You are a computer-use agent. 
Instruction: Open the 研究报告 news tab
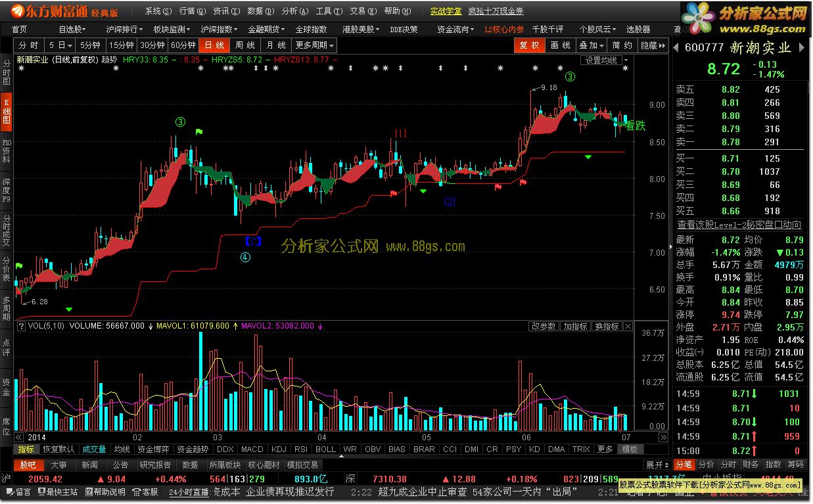pyautogui.click(x=155, y=465)
